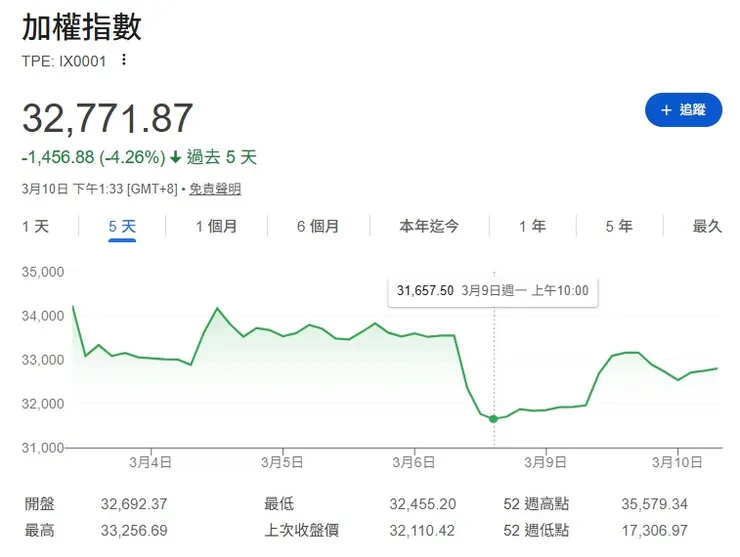The height and width of the screenshot is (557, 740).
Task: Open the three-dot more options menu
Action: pyautogui.click(x=124, y=60)
